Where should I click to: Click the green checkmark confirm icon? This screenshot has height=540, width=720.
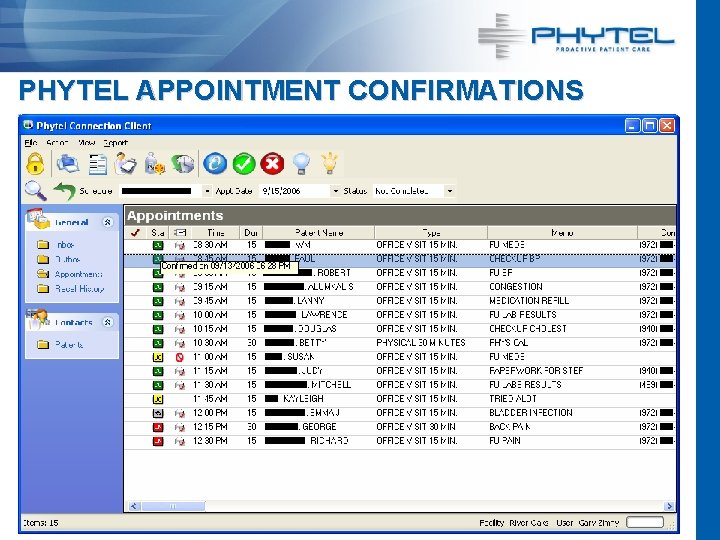click(244, 163)
